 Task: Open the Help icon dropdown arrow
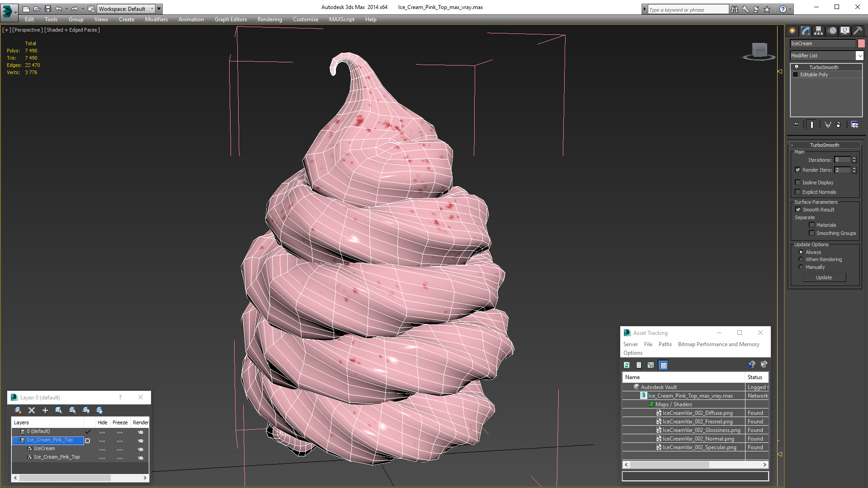(790, 9)
